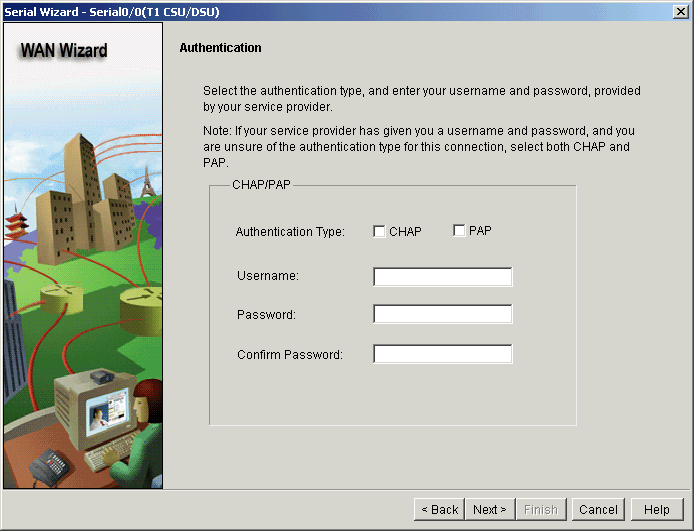Viewport: 694px width, 531px height.
Task: Enable the CHAP authentication checkbox
Action: (x=379, y=231)
